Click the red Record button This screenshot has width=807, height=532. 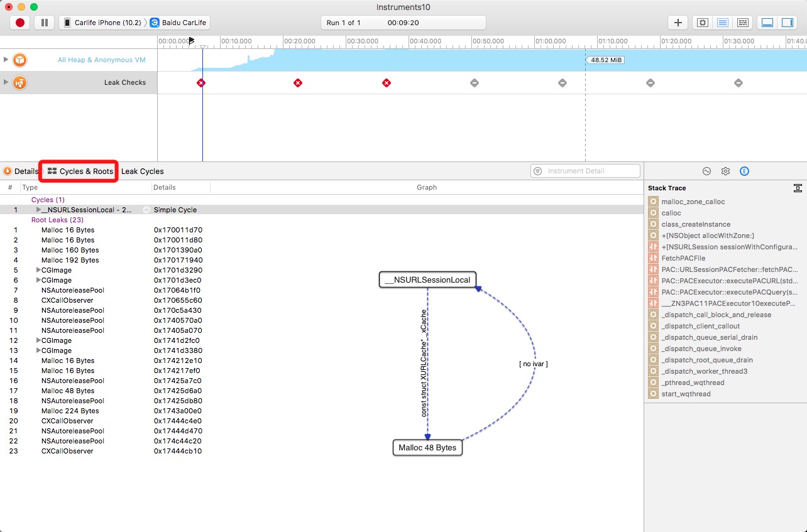pyautogui.click(x=20, y=23)
